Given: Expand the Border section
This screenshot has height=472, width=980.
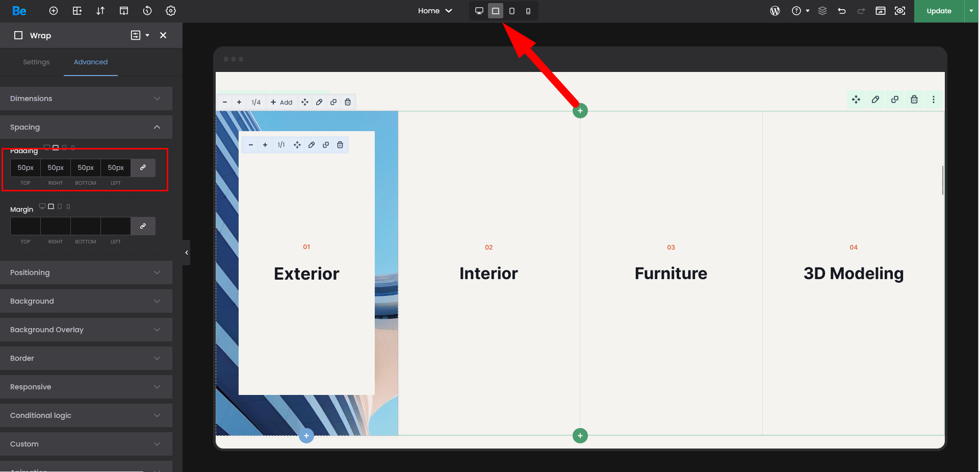Looking at the screenshot, I should click(86, 358).
